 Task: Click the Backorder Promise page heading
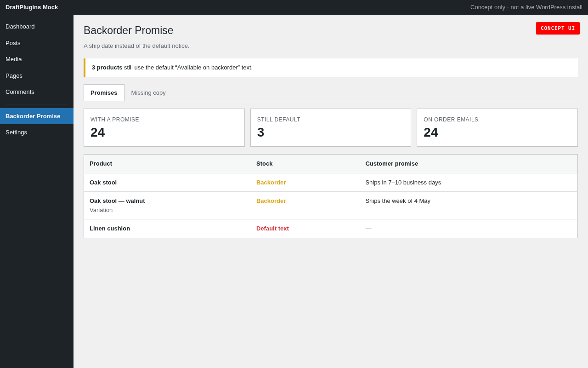point(129,31)
